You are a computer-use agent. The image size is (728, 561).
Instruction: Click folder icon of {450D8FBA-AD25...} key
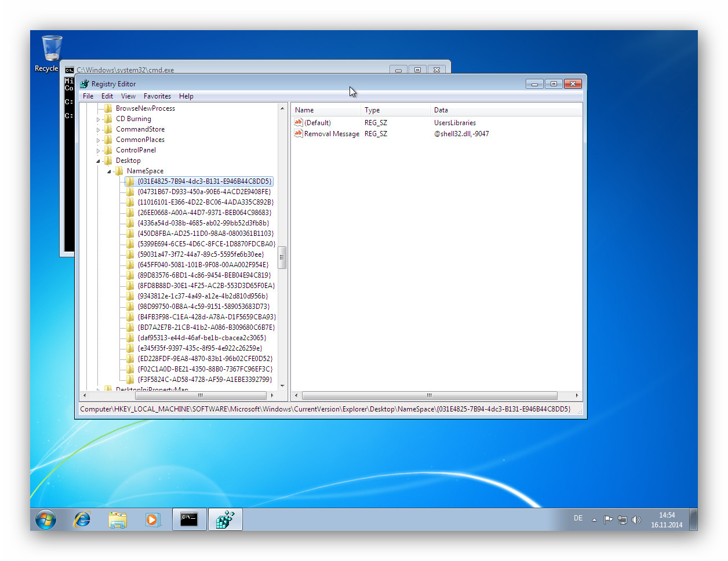click(x=130, y=234)
